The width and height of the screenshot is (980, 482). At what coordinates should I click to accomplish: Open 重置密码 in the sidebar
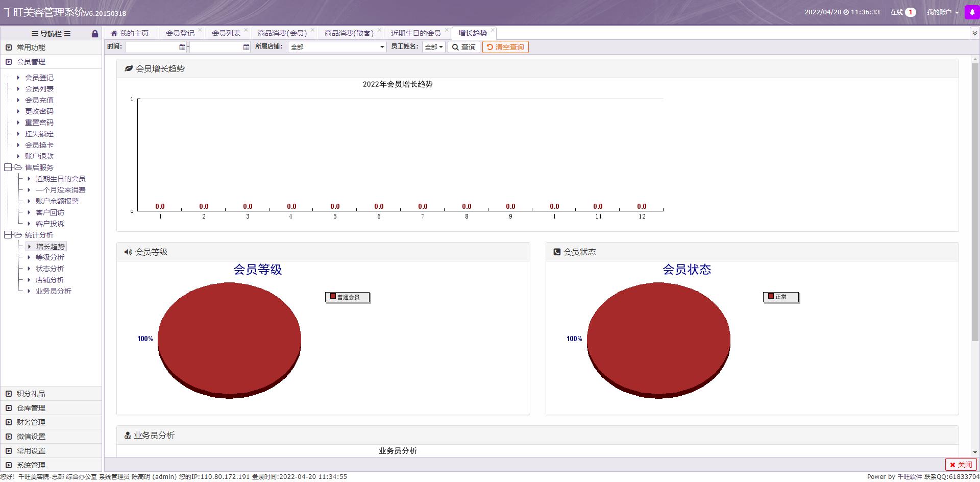39,123
